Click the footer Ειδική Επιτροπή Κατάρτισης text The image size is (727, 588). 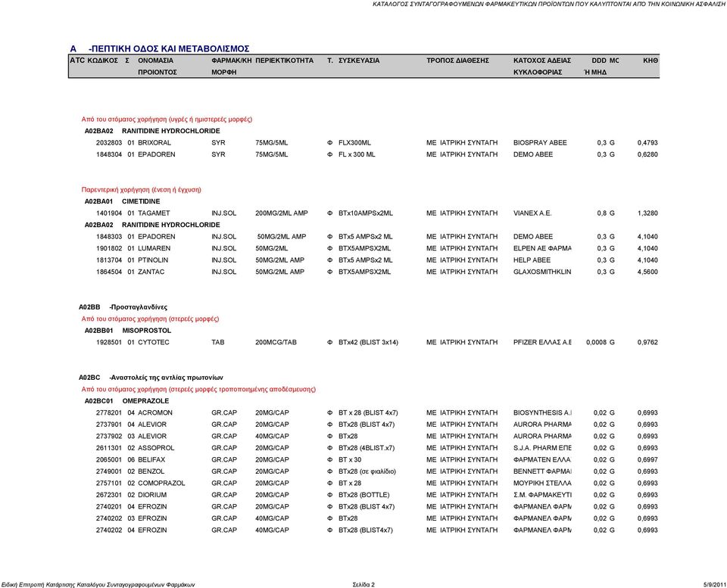[x=98, y=585]
